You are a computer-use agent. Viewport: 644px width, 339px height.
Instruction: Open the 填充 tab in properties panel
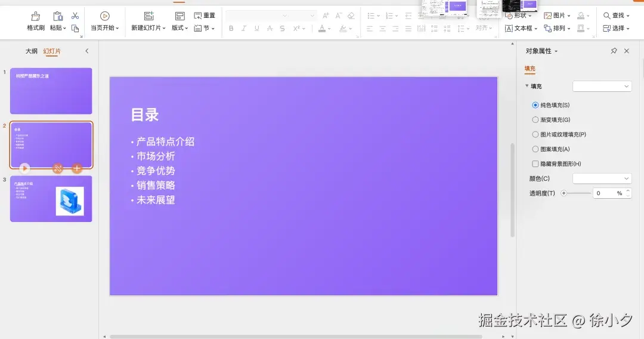(530, 69)
